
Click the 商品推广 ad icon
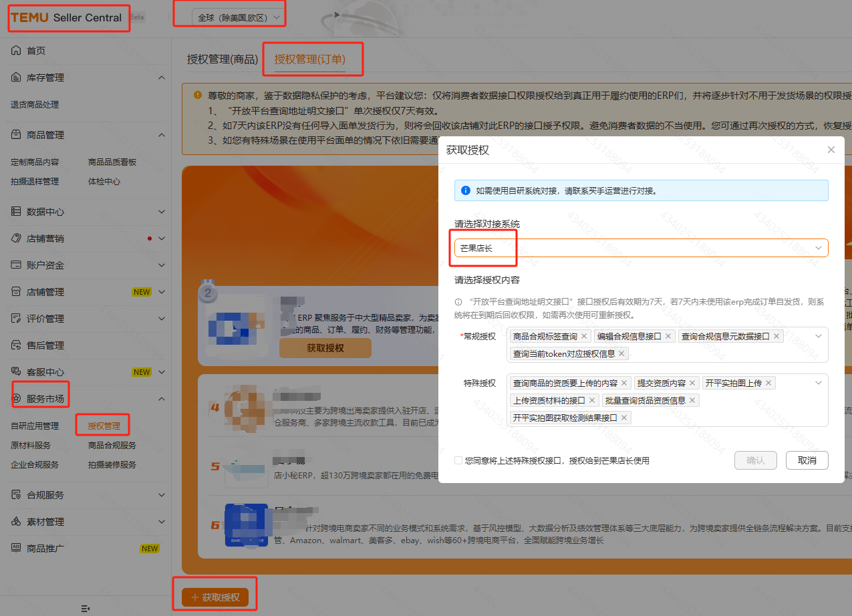16,549
